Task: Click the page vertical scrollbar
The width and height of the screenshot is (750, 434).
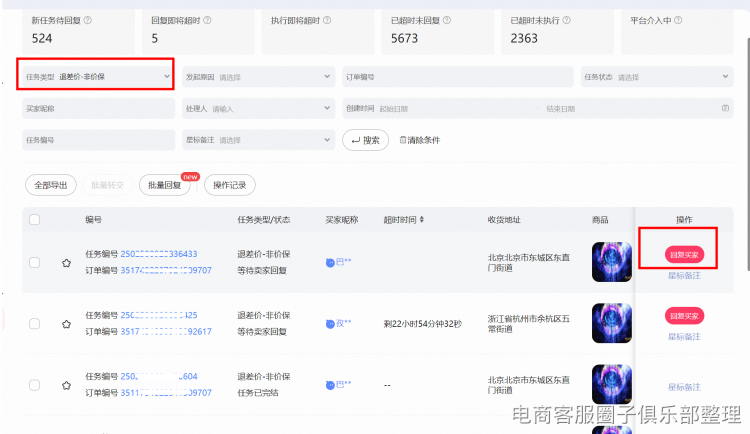Action: click(x=748, y=153)
